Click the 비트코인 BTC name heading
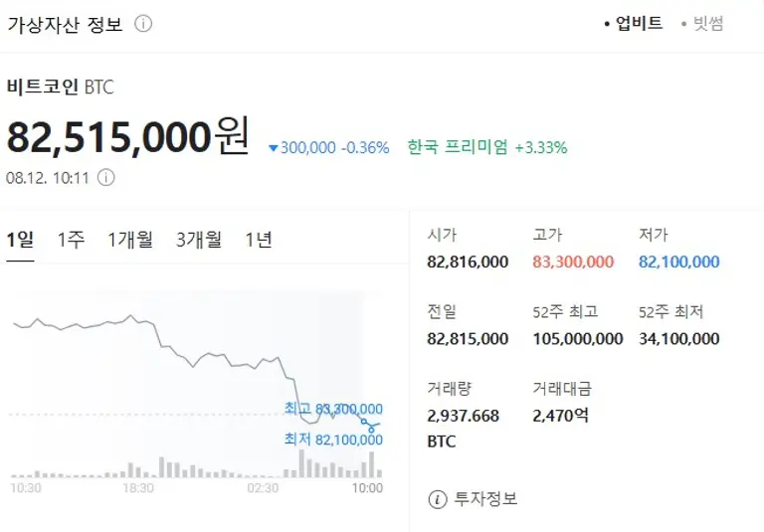The height and width of the screenshot is (532, 764). pyautogui.click(x=61, y=88)
